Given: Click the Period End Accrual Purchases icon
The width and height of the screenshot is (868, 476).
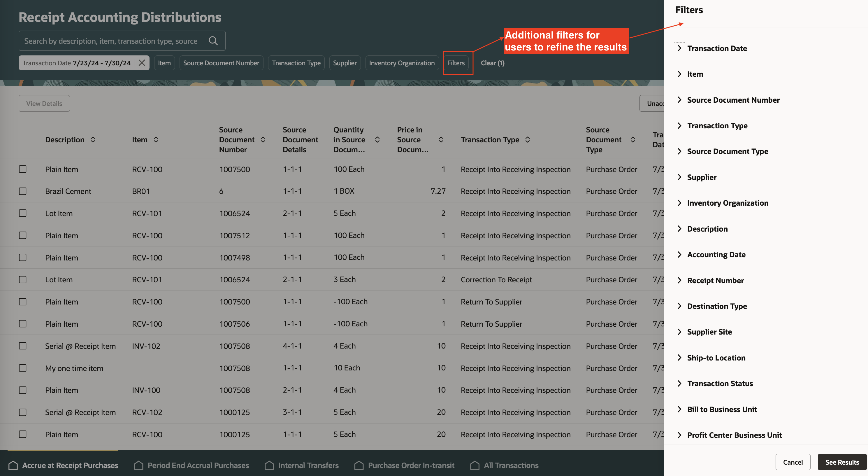Looking at the screenshot, I should point(138,465).
